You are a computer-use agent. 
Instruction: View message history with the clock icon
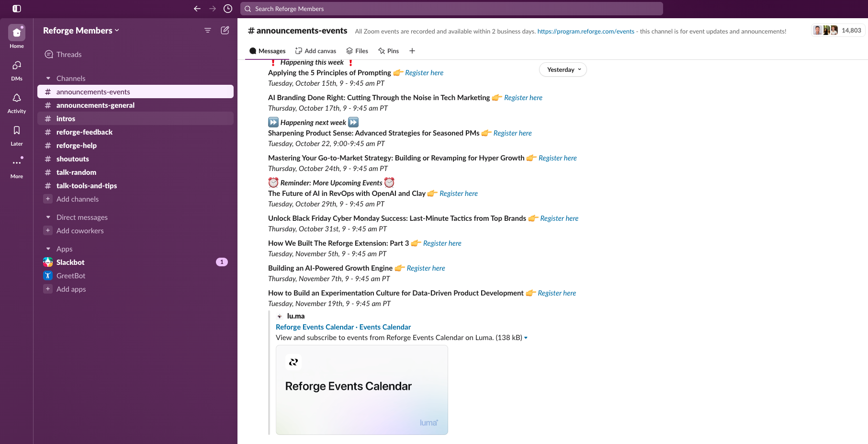click(x=227, y=8)
